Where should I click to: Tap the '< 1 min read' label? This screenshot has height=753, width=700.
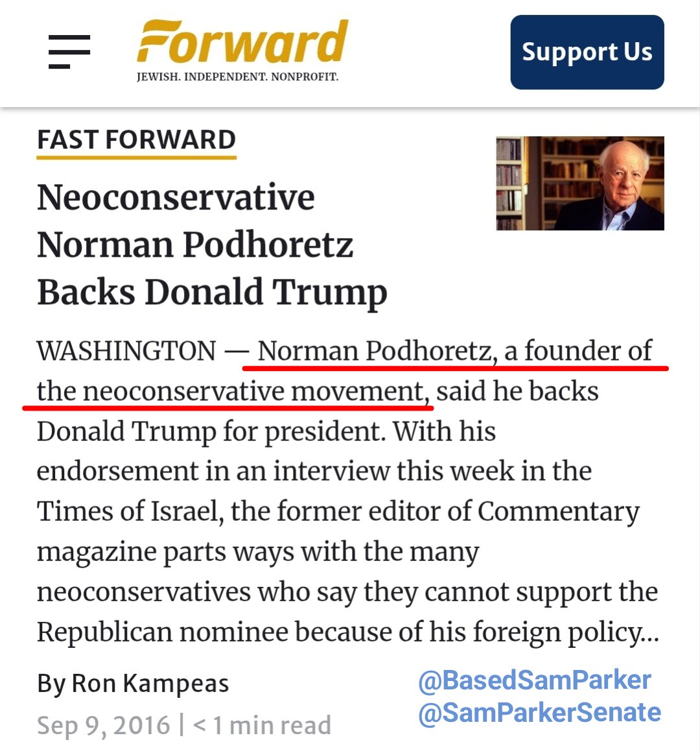coord(262,725)
